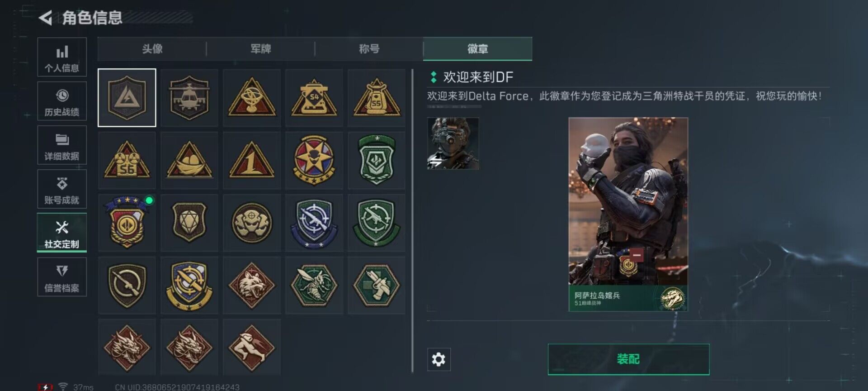
Task: Choose the gold number 1 triangle badge
Action: [252, 160]
